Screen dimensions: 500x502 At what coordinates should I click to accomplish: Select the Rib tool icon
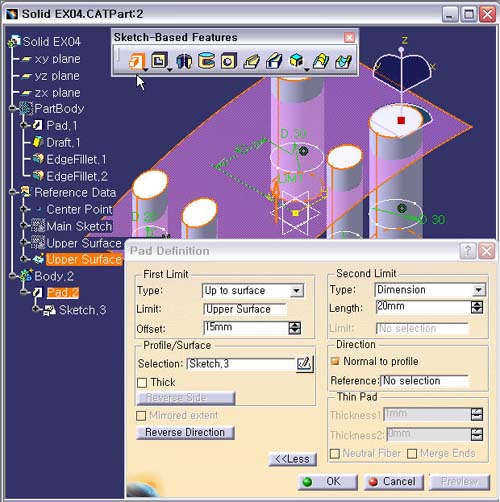252,62
